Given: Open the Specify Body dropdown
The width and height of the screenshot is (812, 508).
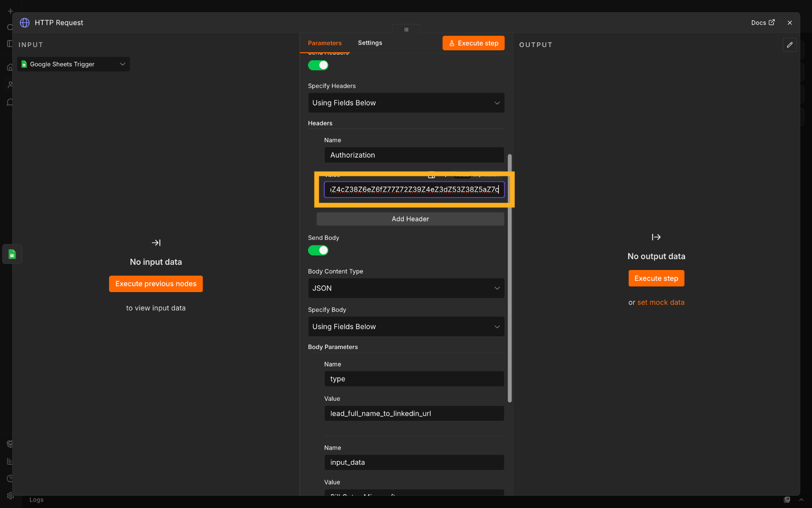Looking at the screenshot, I should point(406,326).
